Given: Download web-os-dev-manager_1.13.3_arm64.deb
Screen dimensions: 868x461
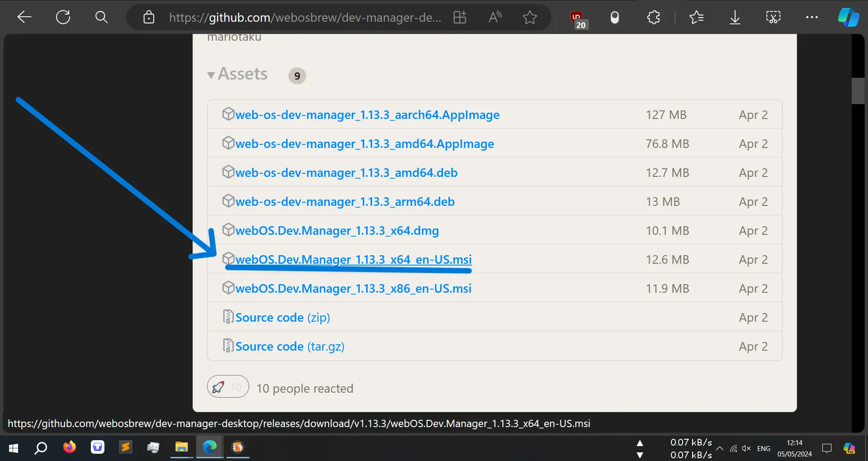Looking at the screenshot, I should pyautogui.click(x=345, y=202).
